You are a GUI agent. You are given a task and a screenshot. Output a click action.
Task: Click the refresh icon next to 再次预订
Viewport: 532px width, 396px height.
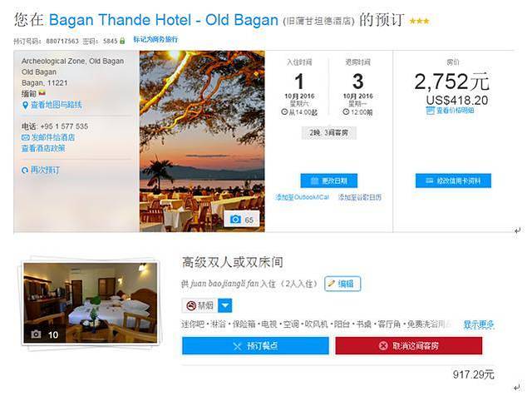coord(25,171)
